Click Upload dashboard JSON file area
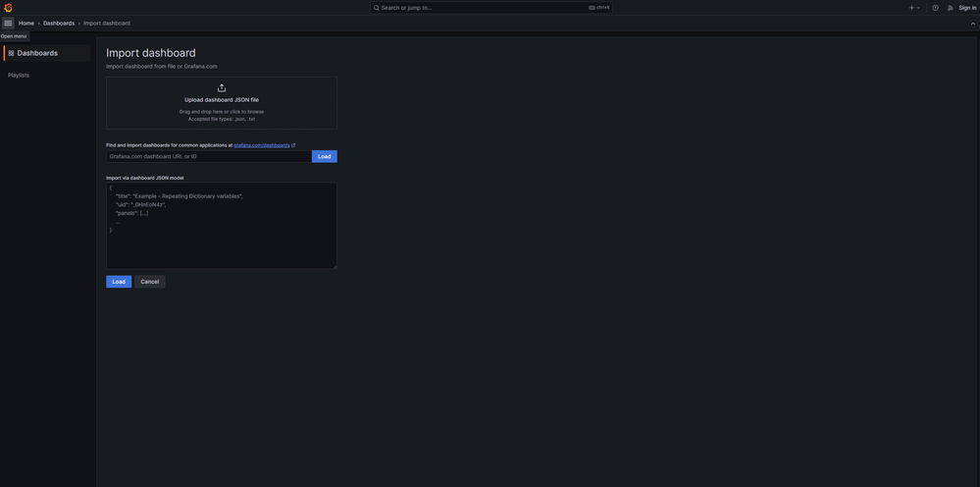 point(222,103)
